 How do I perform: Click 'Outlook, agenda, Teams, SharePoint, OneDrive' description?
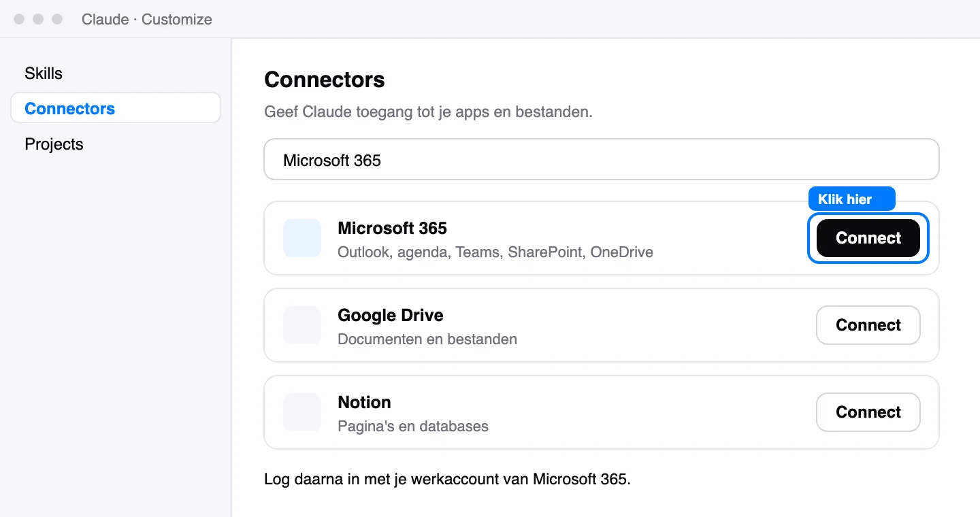(x=495, y=252)
